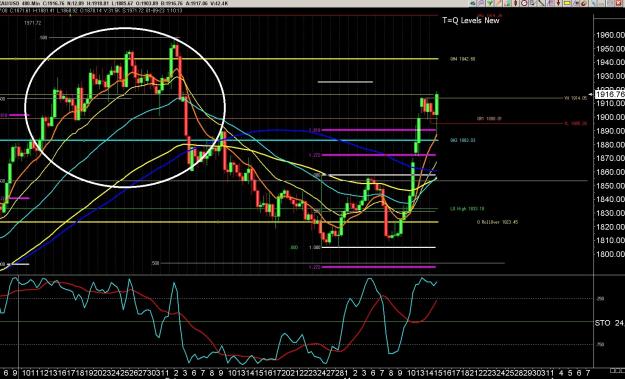This screenshot has width=625, height=379.
Task: Click the green checkmark toolbar icon
Action: click(x=490, y=3)
